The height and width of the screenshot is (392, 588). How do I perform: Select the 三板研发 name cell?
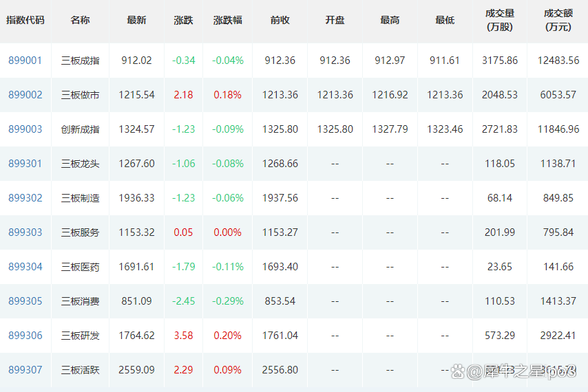click(x=81, y=336)
